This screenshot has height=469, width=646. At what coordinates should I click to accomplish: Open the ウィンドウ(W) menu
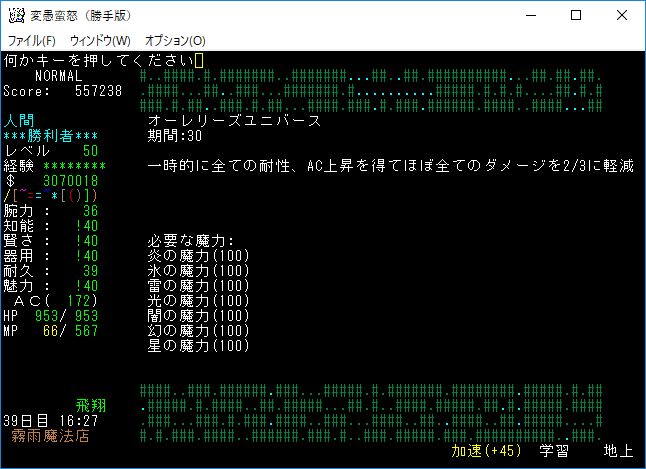(100, 40)
